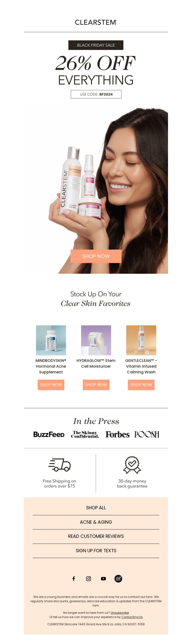This screenshot has width=192, height=644.
Task: Click the Contacting Us link
Action: click(132, 617)
